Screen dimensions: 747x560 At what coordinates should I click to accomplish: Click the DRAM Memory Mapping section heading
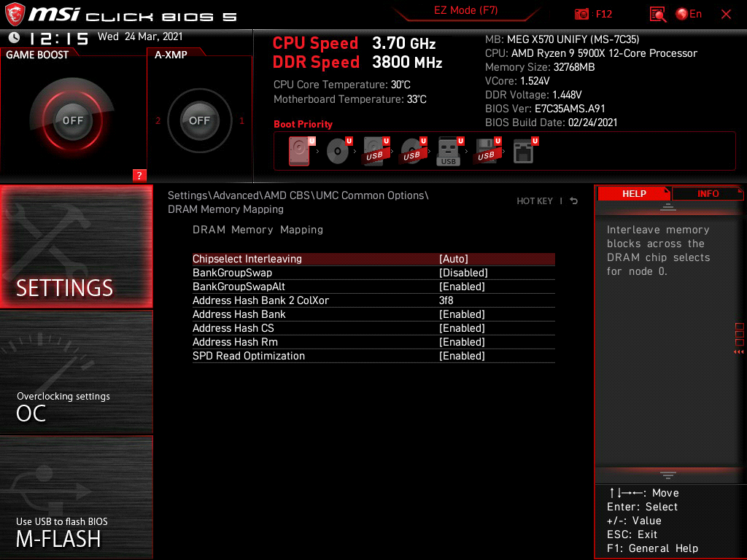click(258, 230)
